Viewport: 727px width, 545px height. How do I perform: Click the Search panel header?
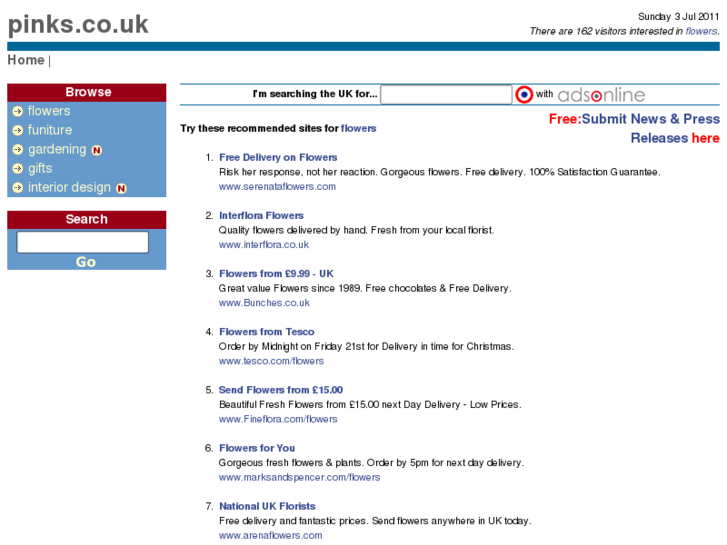[x=87, y=219]
